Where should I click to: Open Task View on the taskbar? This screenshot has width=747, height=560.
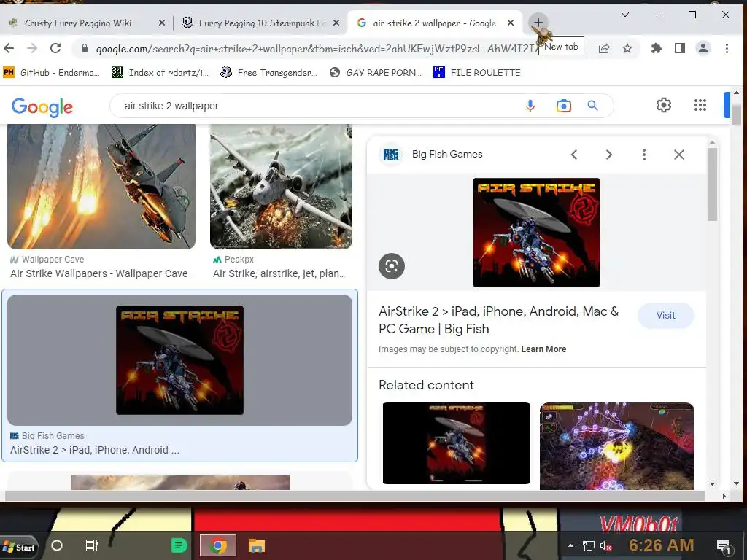[x=91, y=545]
